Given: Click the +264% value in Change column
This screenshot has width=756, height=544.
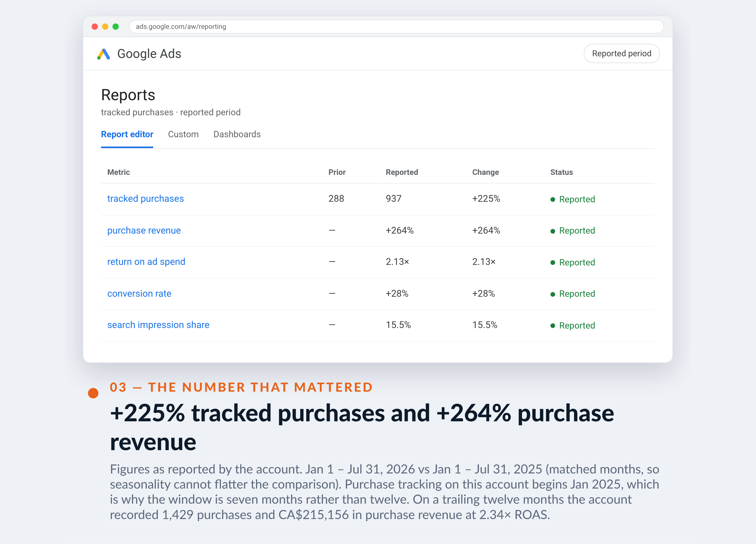Looking at the screenshot, I should click(x=486, y=230).
